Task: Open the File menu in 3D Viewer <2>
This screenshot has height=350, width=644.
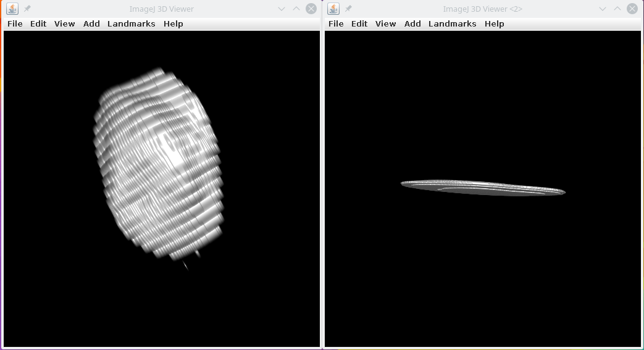Action: point(336,23)
